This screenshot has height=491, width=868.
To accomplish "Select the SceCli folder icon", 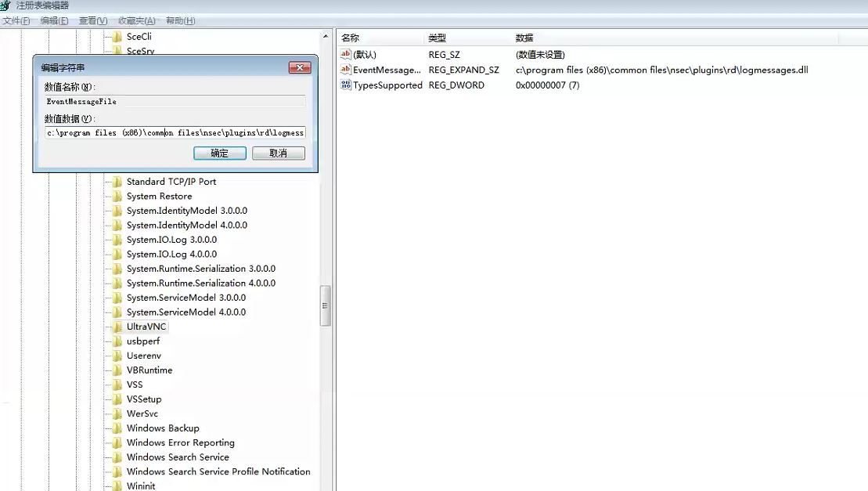I will [117, 37].
